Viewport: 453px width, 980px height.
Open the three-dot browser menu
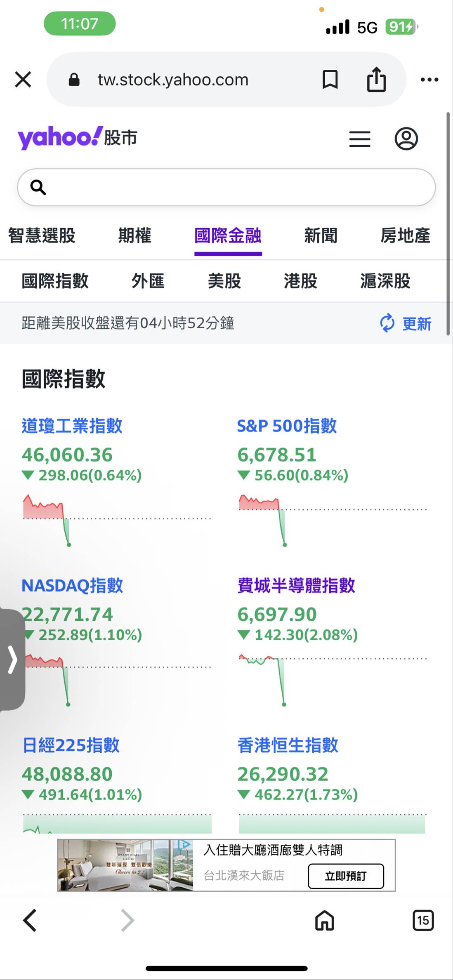429,80
